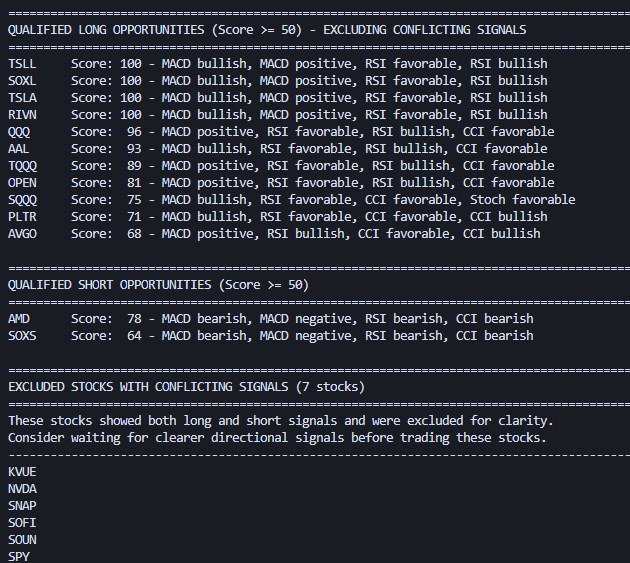Image resolution: width=630 pixels, height=563 pixels.
Task: Click 'CCI bullish' in the PLTR row
Action: pyautogui.click(x=509, y=217)
